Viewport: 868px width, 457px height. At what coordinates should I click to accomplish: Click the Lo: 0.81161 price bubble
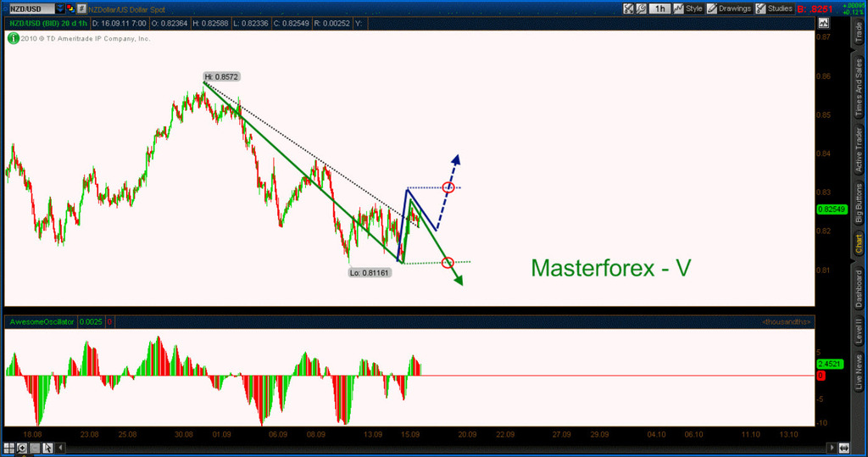pyautogui.click(x=370, y=272)
